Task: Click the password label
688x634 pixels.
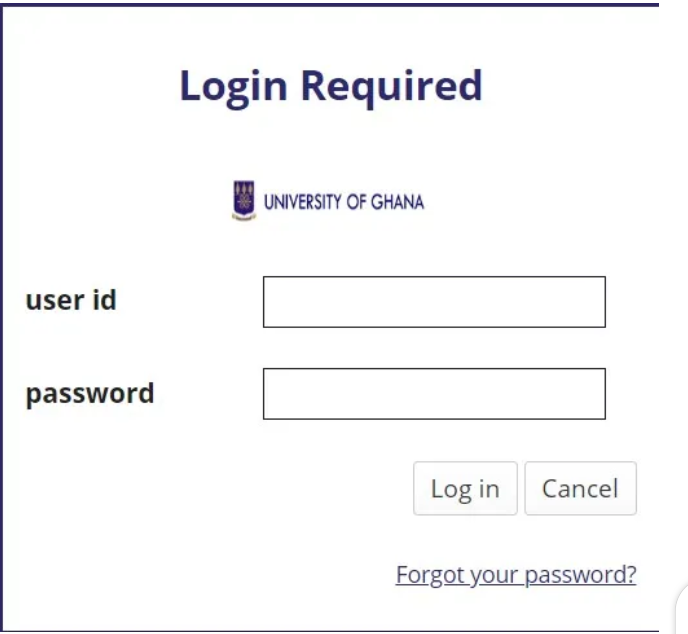Action: pos(90,394)
